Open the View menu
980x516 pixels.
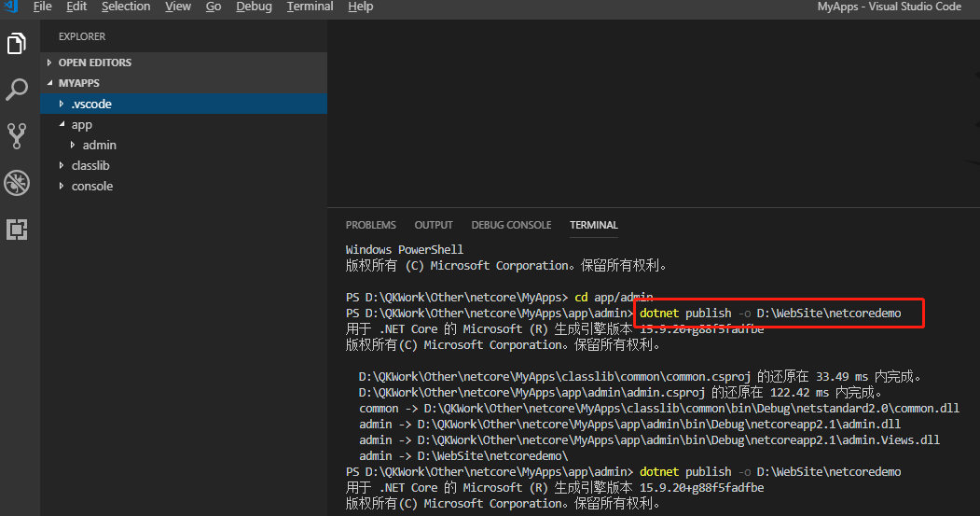coord(178,7)
